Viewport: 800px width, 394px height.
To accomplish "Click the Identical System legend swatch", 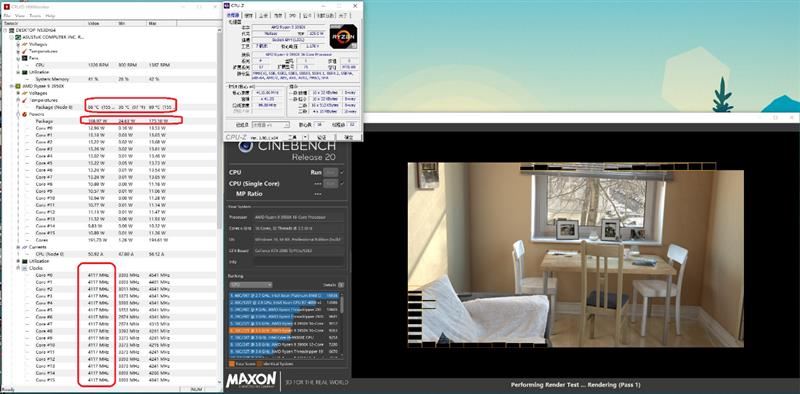I will click(x=259, y=364).
